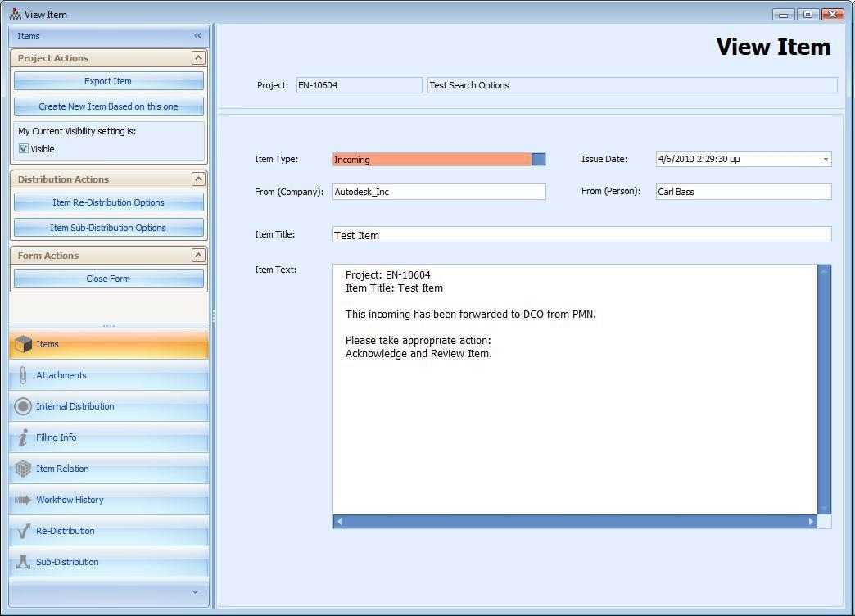The image size is (855, 616).
Task: Click the Item Type color swatch
Action: pos(538,160)
